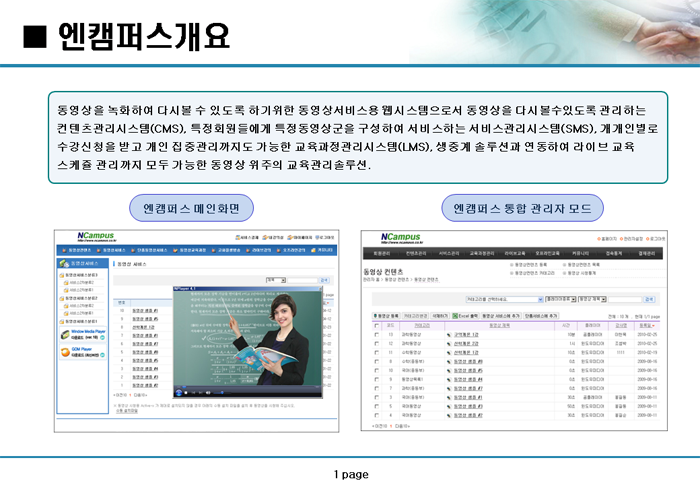The width and height of the screenshot is (700, 485).
Task: Click GOM Player download arrow icon
Action: pos(102,355)
